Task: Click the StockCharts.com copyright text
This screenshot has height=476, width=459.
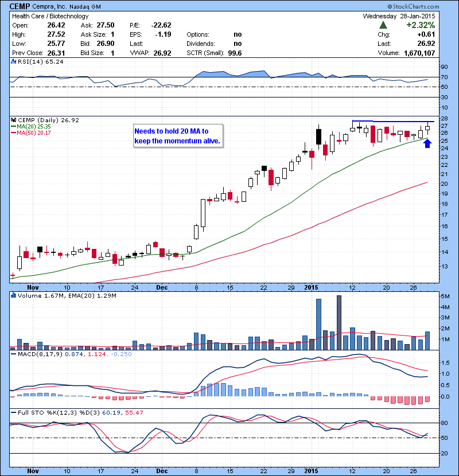Action: tap(414, 6)
